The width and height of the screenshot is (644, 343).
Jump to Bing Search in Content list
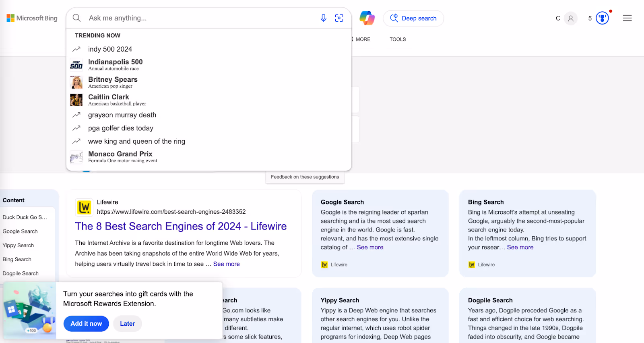click(17, 259)
